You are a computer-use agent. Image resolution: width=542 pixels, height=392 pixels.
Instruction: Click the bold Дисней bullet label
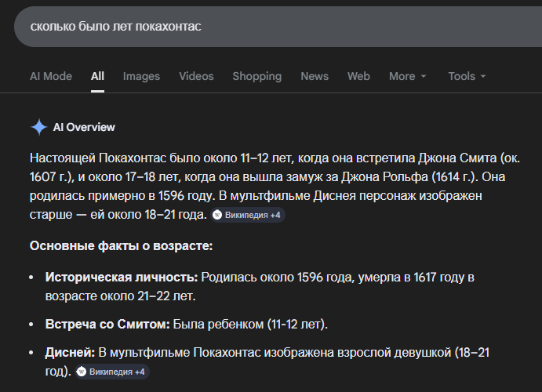[71, 353]
